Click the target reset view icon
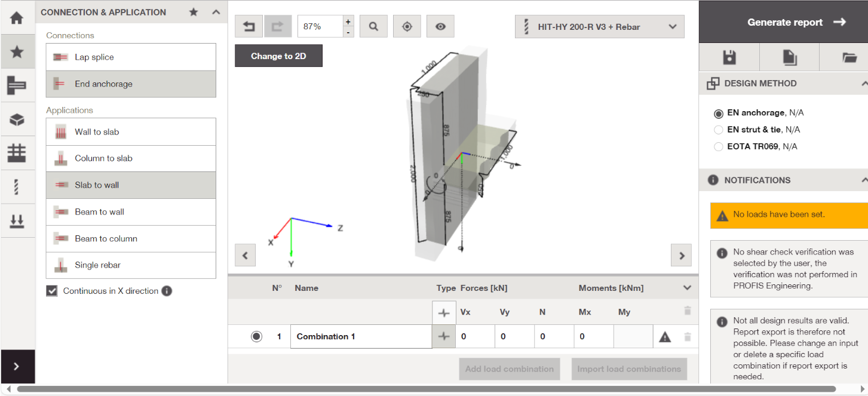The image size is (868, 396). (x=407, y=26)
